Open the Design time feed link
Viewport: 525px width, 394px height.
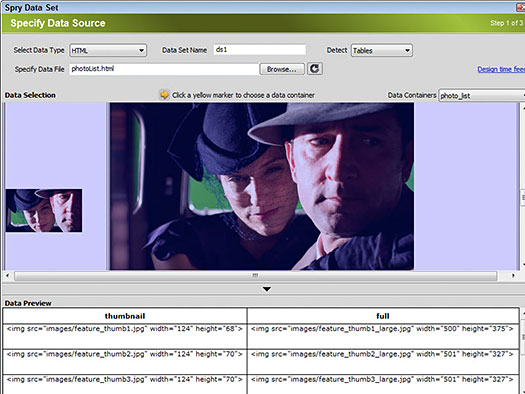[501, 69]
